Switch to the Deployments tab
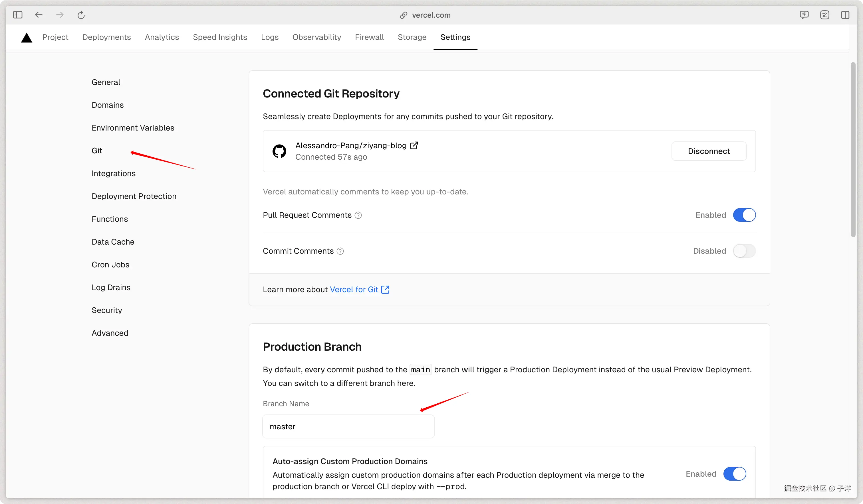Image resolution: width=863 pixels, height=504 pixels. point(106,37)
